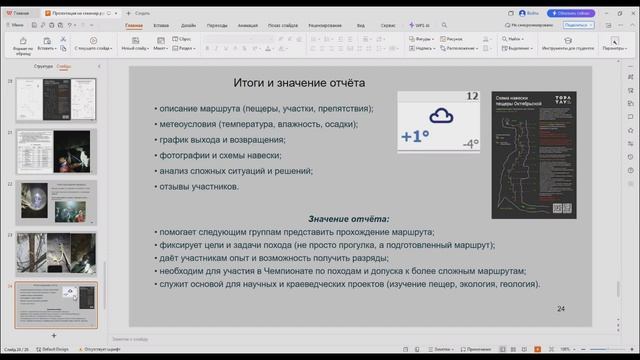
Task: Click the weather forecast image on slide
Action: (438, 122)
